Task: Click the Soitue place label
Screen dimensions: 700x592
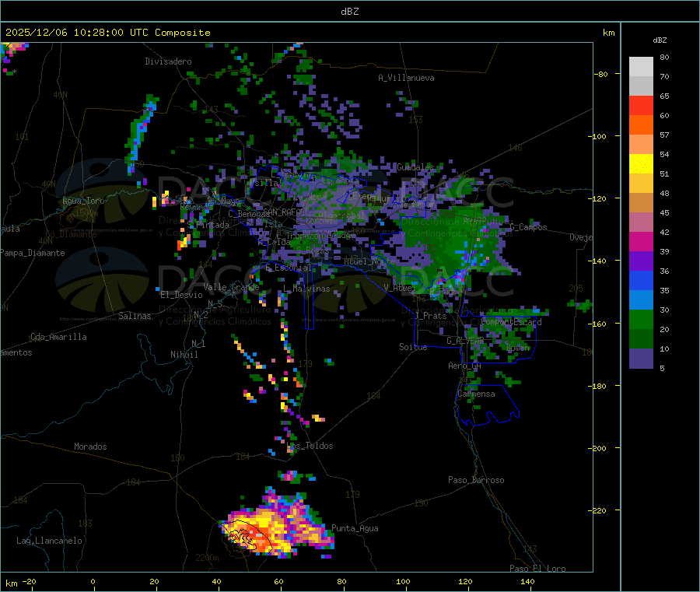Action: point(413,347)
